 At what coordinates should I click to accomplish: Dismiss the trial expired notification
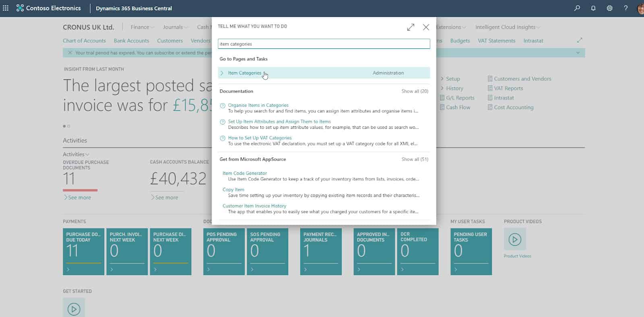coord(70,53)
